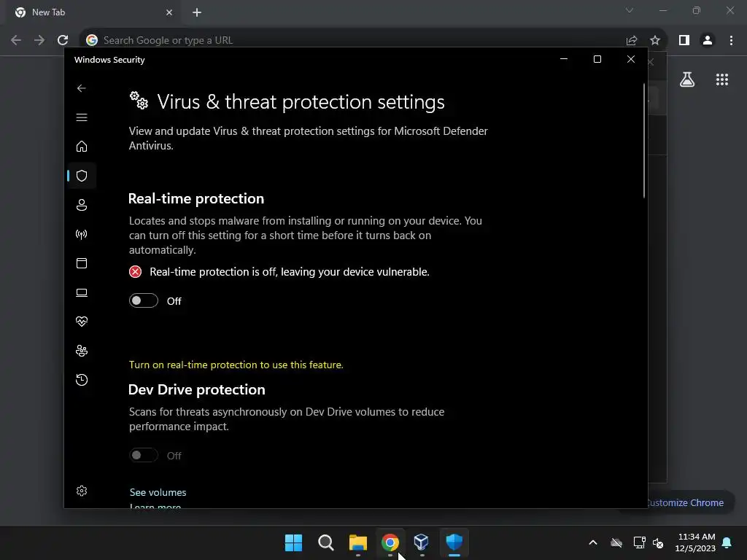
Task: Focus the Chrome address bar
Action: [x=352, y=40]
